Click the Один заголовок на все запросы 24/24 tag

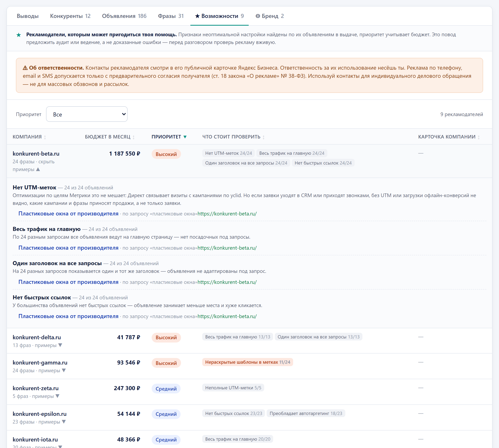(x=246, y=163)
